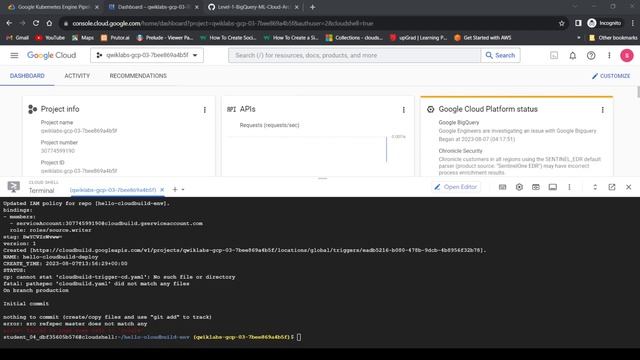Close the qwiklabs Cloud Shell tab
640x360 pixels.
pyautogui.click(x=162, y=190)
